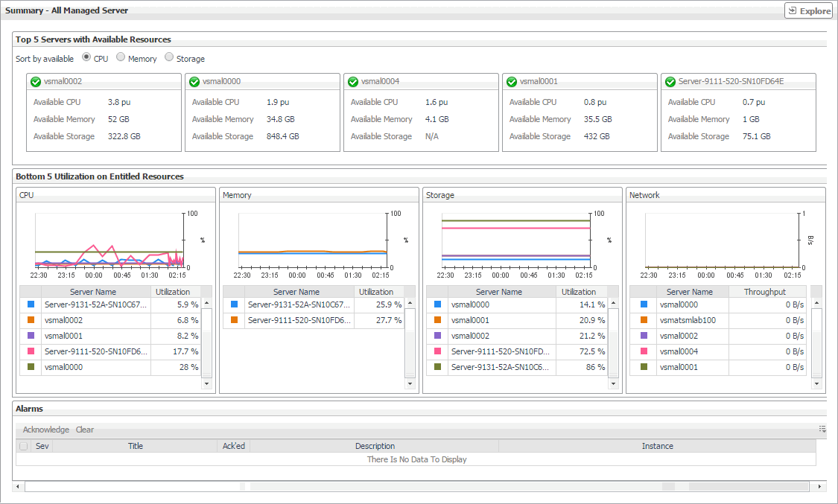Click the green check icon for vsmal0001
Image resolution: width=838 pixels, height=504 pixels.
coord(512,82)
